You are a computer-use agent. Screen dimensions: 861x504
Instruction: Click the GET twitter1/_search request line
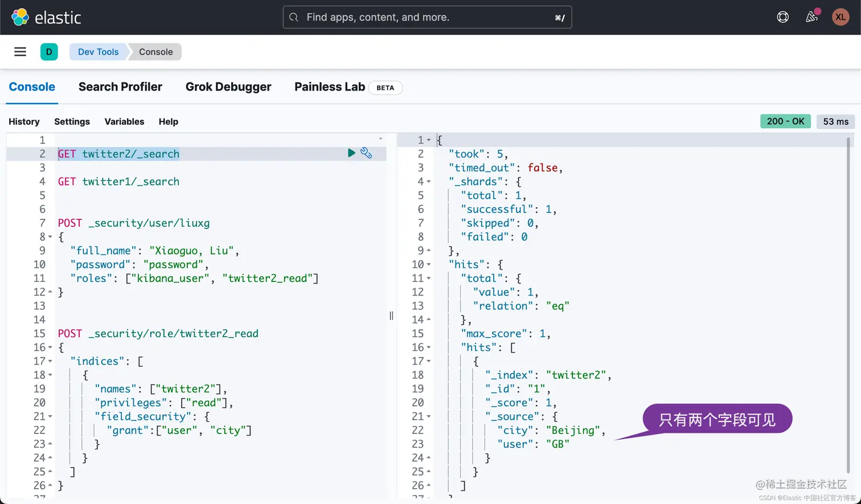click(x=118, y=182)
